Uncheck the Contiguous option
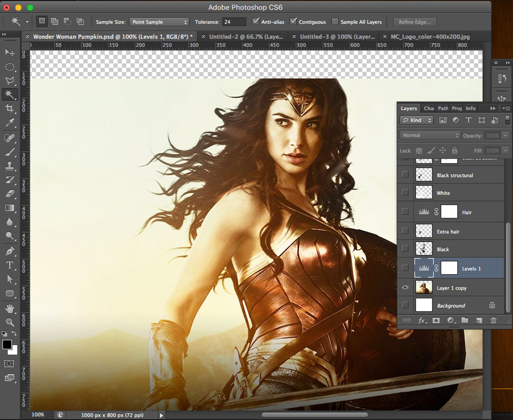The image size is (513, 420). pyautogui.click(x=293, y=22)
